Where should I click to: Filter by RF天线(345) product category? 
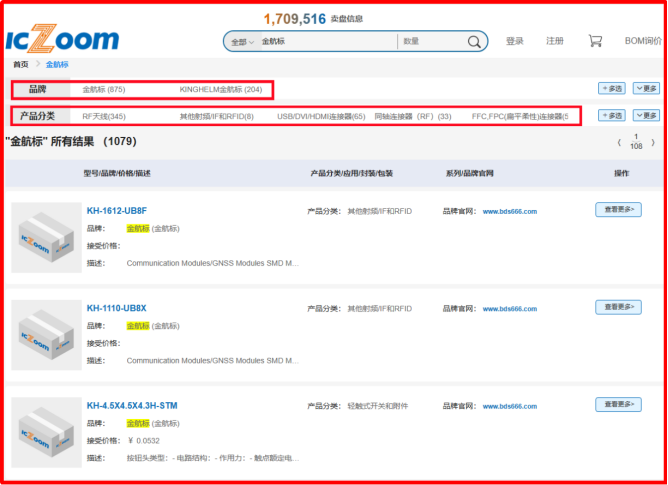click(104, 116)
